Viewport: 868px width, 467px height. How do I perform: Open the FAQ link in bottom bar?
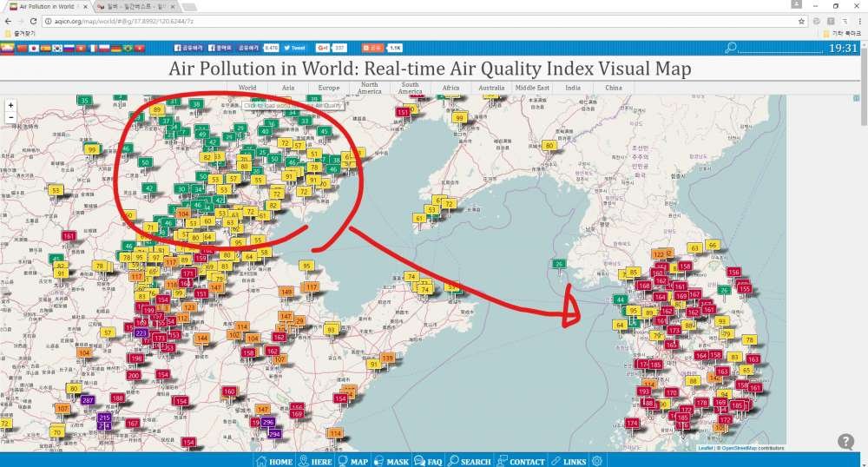[428, 461]
